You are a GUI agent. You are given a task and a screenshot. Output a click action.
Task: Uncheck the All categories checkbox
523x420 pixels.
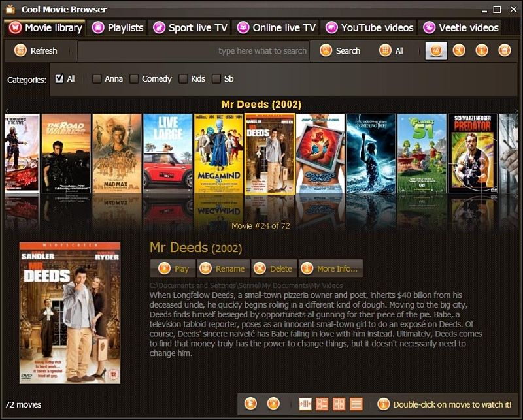[x=60, y=78]
